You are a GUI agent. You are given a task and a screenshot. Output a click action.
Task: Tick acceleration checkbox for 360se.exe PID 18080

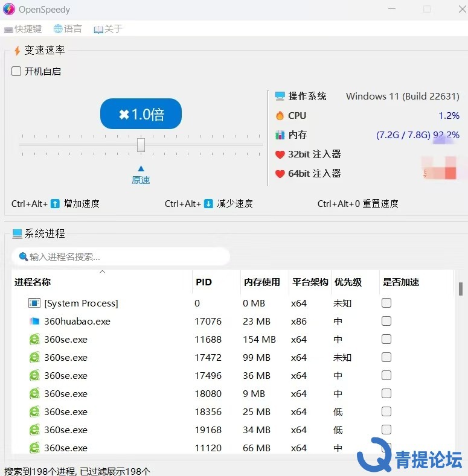(x=386, y=393)
